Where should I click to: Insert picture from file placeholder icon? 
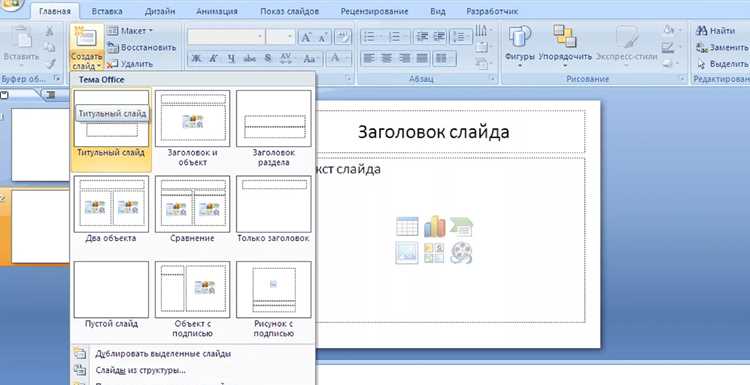pos(407,253)
